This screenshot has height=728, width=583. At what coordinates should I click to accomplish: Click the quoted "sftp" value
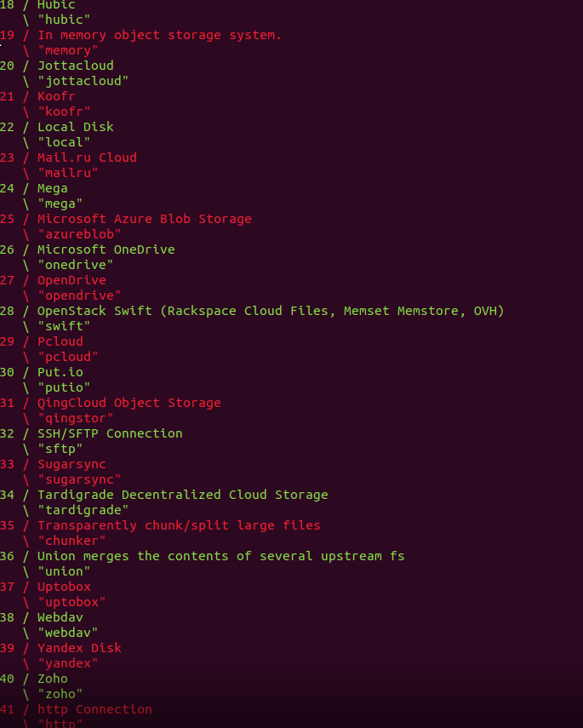click(x=60, y=449)
